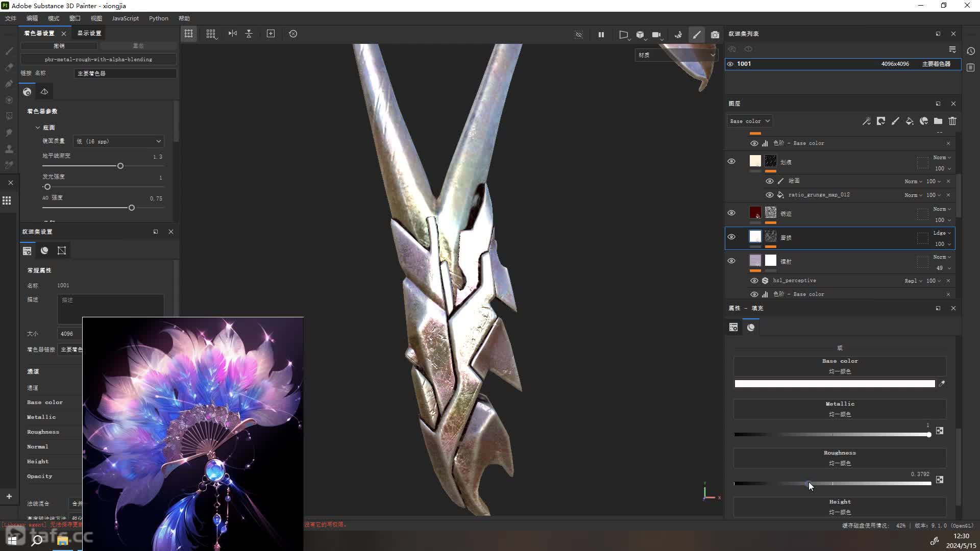Open the 窗口 menu
Image resolution: width=980 pixels, height=551 pixels.
[x=75, y=18]
